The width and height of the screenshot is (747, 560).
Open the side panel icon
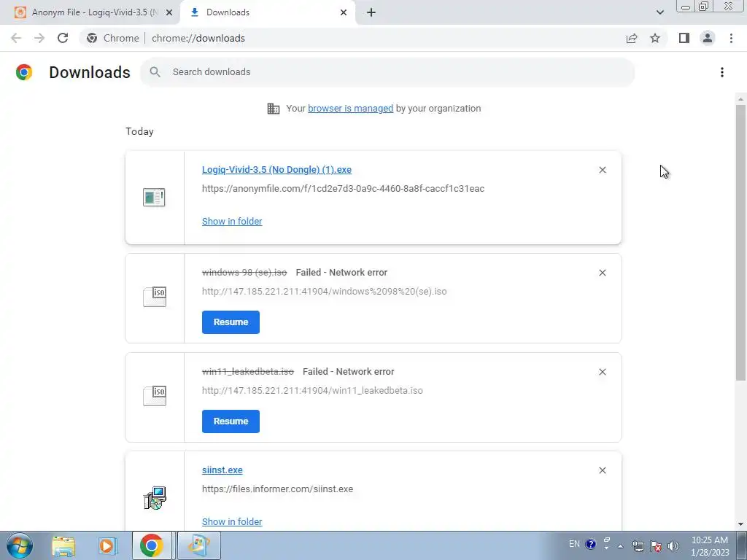coord(684,38)
